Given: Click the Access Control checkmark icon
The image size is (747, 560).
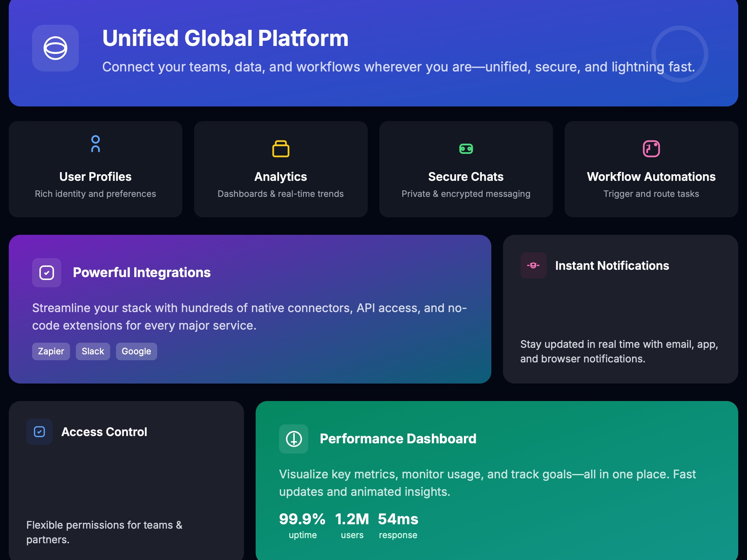Looking at the screenshot, I should pyautogui.click(x=39, y=432).
